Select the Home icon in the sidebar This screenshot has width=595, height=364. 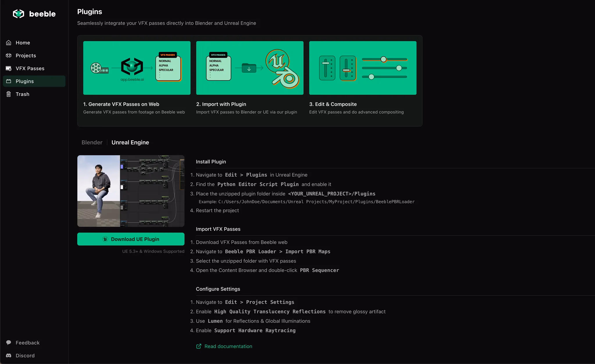(x=9, y=42)
